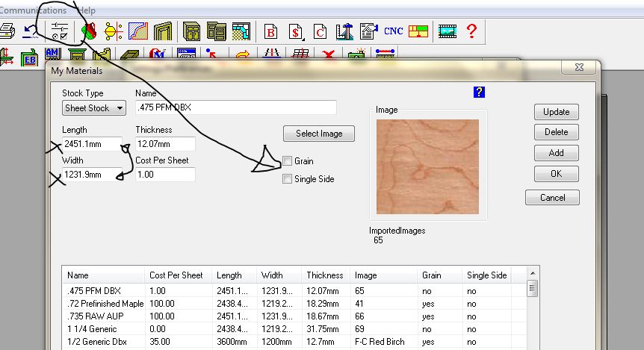Enable the Grain checkbox
Screen dimensions: 644x350
[288, 161]
